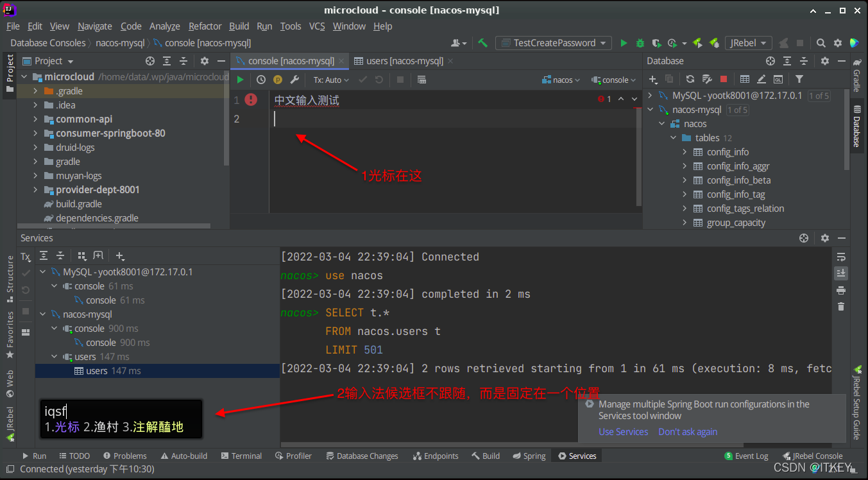Add service with plus in Services toolbar

[120, 255]
